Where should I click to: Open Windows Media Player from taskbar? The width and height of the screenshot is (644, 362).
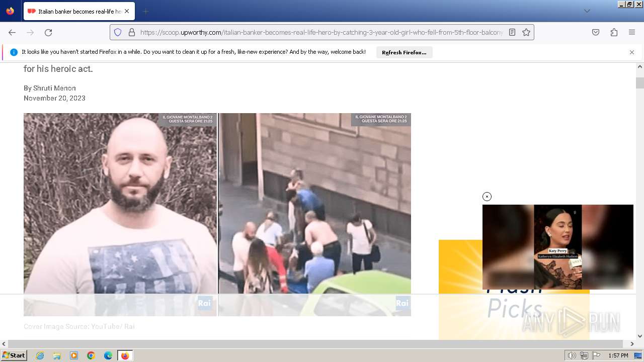point(74,355)
